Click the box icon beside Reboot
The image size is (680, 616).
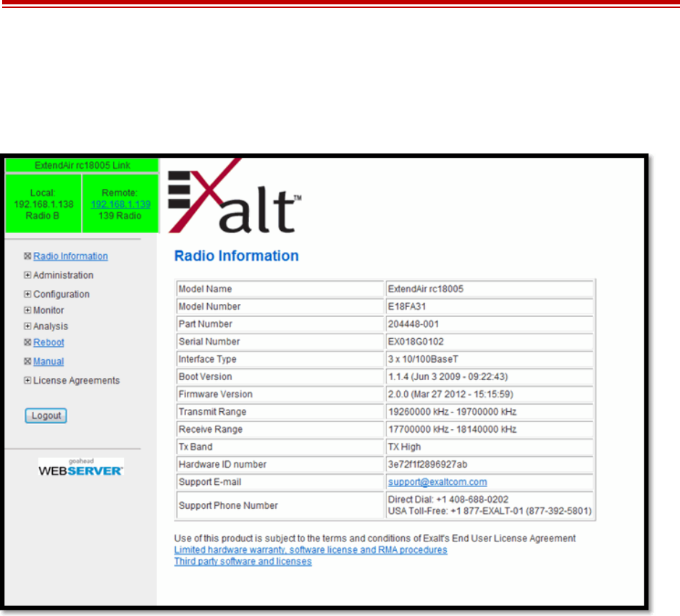[28, 342]
